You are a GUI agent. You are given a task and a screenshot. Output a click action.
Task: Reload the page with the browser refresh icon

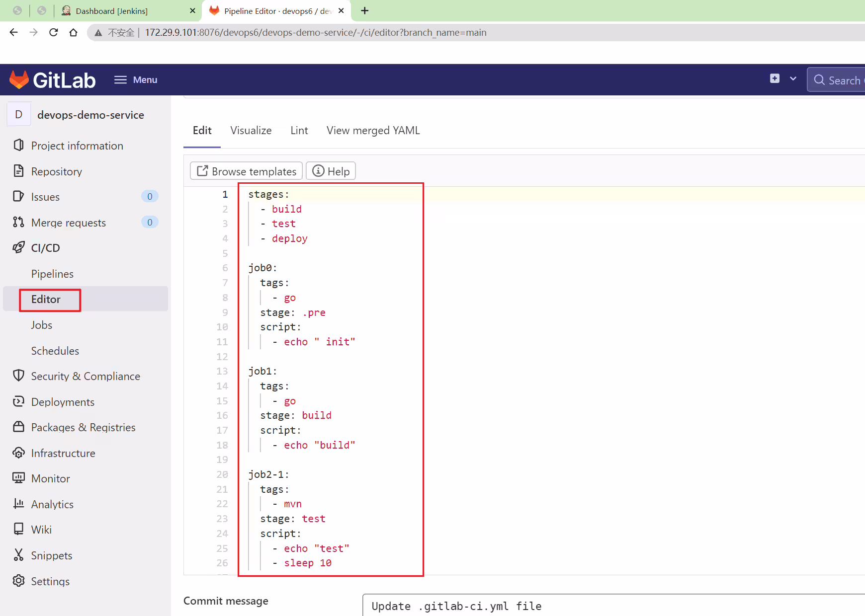54,32
